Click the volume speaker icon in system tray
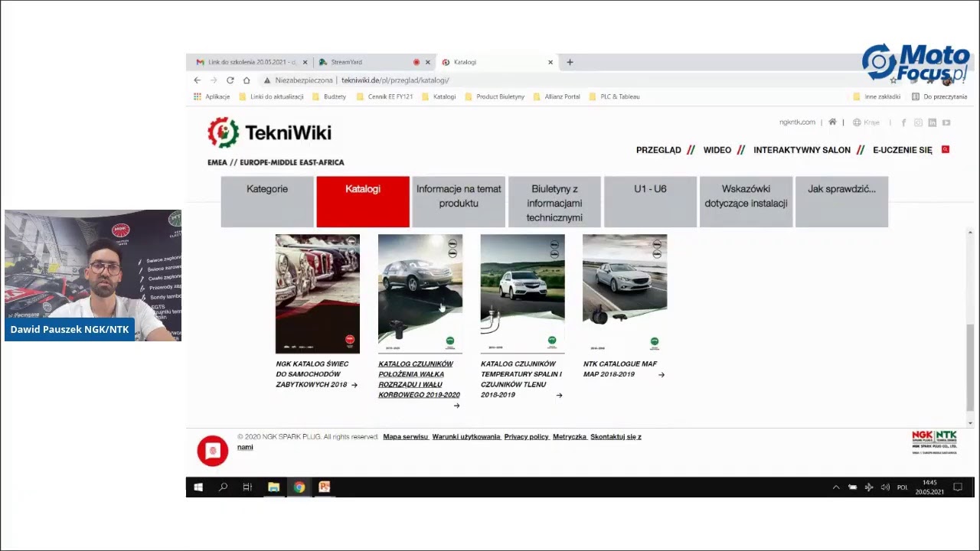980x551 pixels. pyautogui.click(x=885, y=487)
